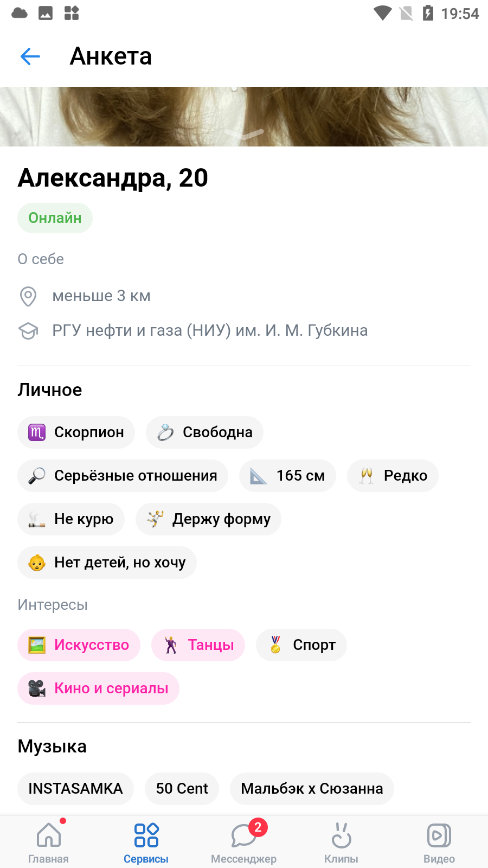This screenshot has height=868, width=488.
Task: Select the Свободна status chip
Action: point(204,432)
